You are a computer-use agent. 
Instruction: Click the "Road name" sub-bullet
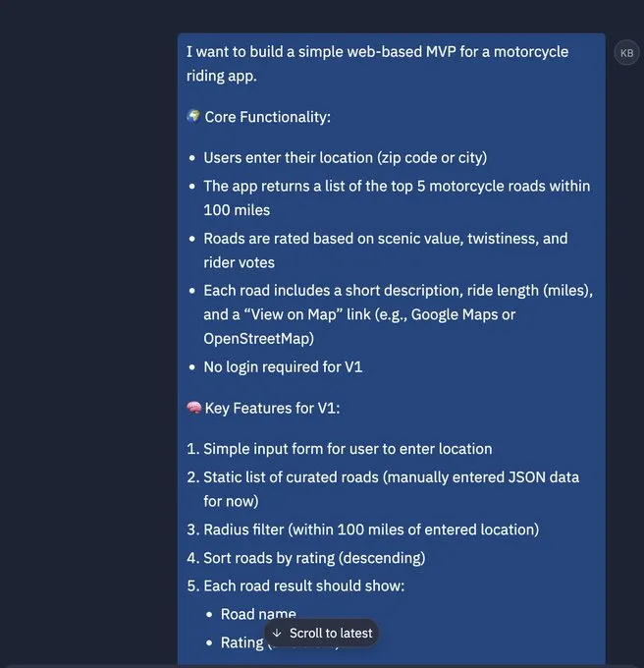pos(258,614)
